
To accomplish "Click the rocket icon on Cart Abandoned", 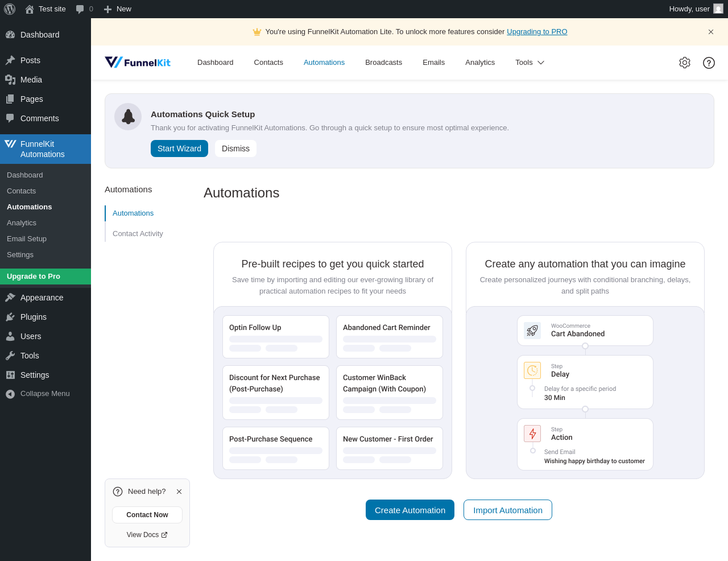I will 532,331.
